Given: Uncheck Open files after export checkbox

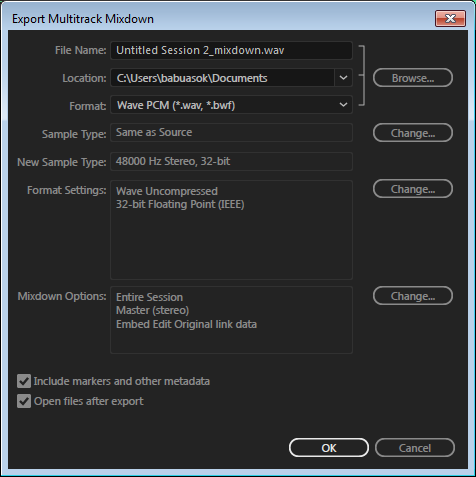Looking at the screenshot, I should (x=24, y=401).
